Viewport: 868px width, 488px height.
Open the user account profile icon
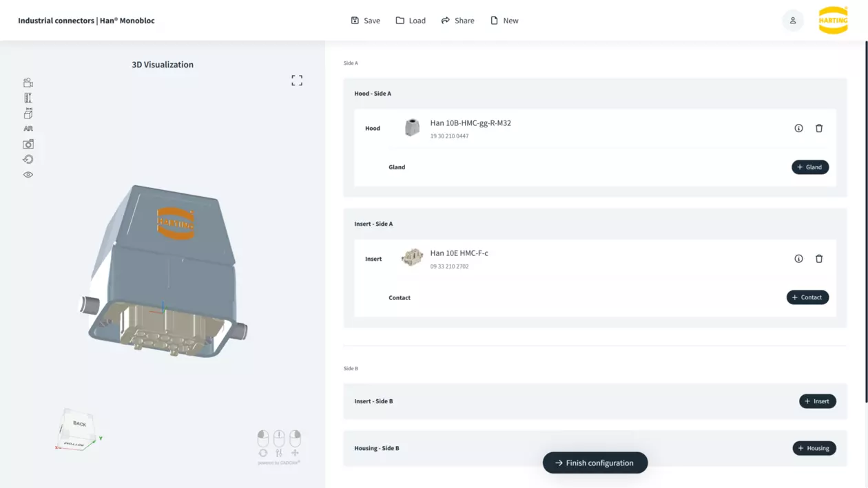pos(793,21)
